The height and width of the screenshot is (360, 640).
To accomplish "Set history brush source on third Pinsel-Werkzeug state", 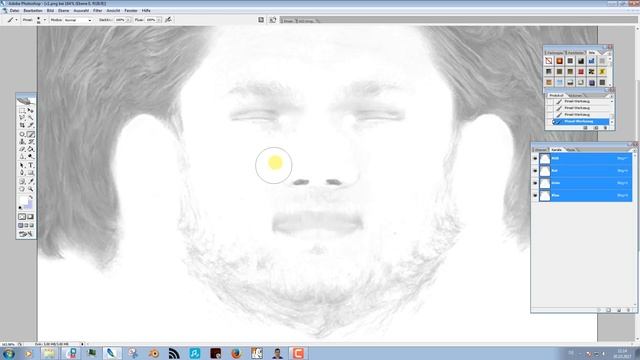I will [549, 115].
